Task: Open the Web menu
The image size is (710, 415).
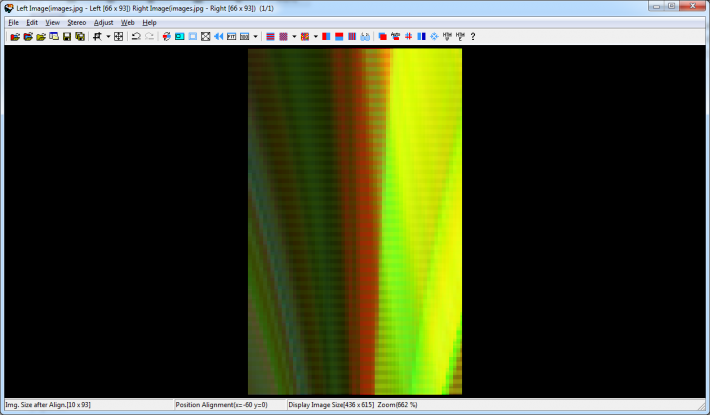Action: click(x=127, y=23)
